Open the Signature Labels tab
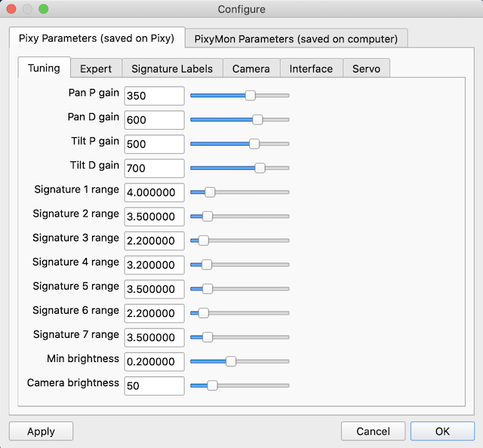The height and width of the screenshot is (448, 483). click(172, 69)
